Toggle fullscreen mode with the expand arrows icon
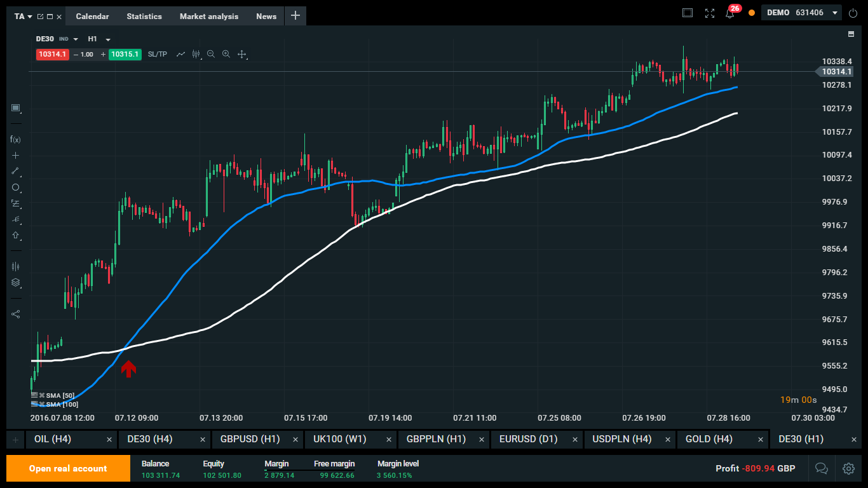The image size is (868, 488). pos(710,13)
